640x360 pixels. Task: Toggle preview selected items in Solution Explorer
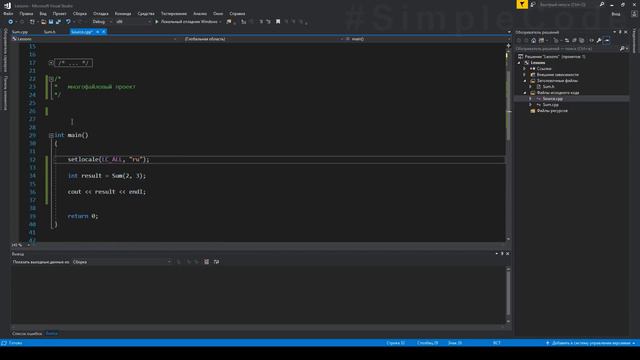pos(607,40)
